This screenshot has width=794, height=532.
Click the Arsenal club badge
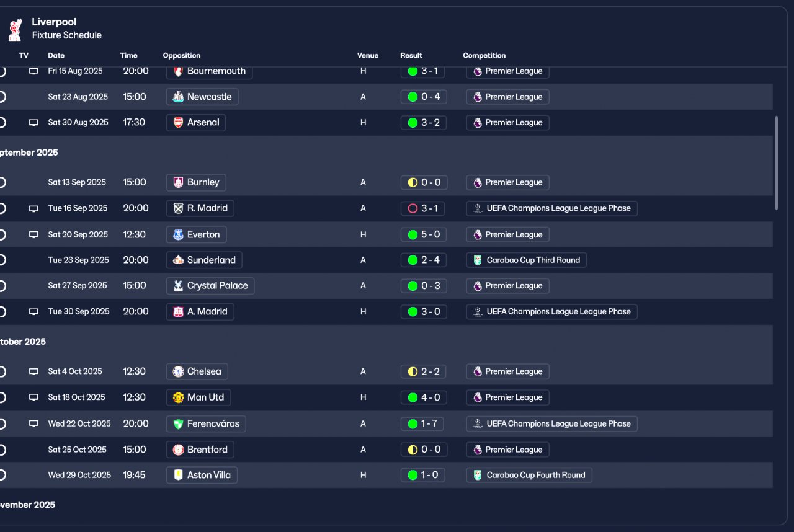(178, 123)
